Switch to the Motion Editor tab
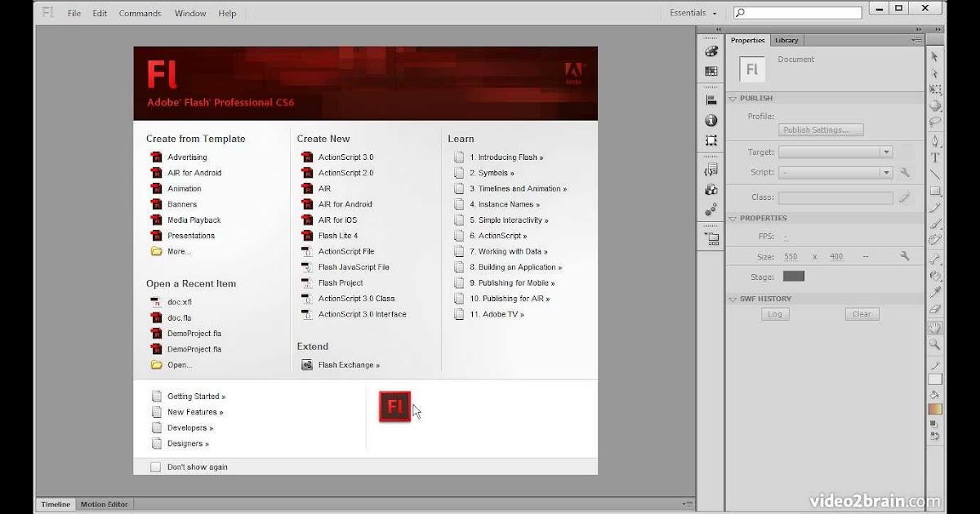980x514 pixels. pos(105,504)
